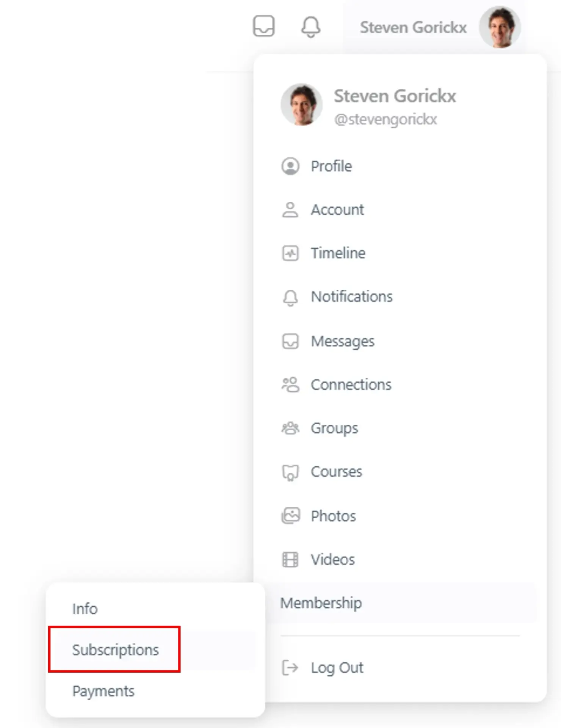Click the Notifications bell icon in menu
This screenshot has height=728, width=561.
tap(290, 298)
